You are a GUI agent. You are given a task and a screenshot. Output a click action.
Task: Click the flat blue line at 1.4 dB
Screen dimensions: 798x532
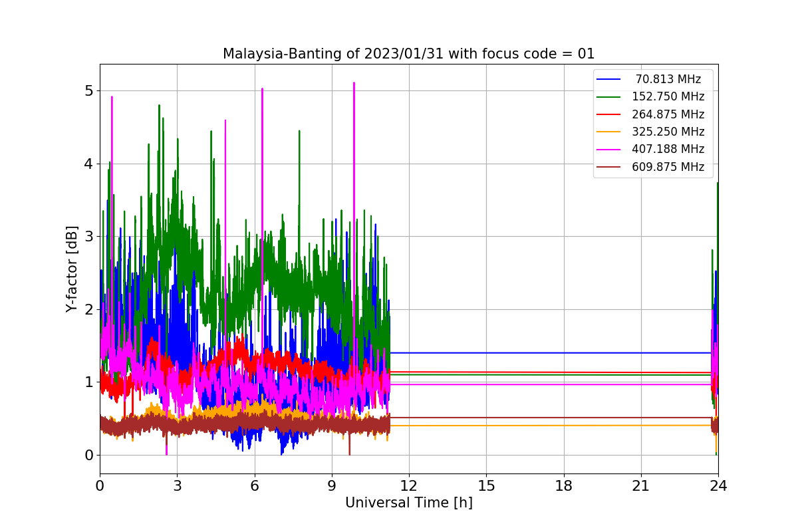pos(551,352)
